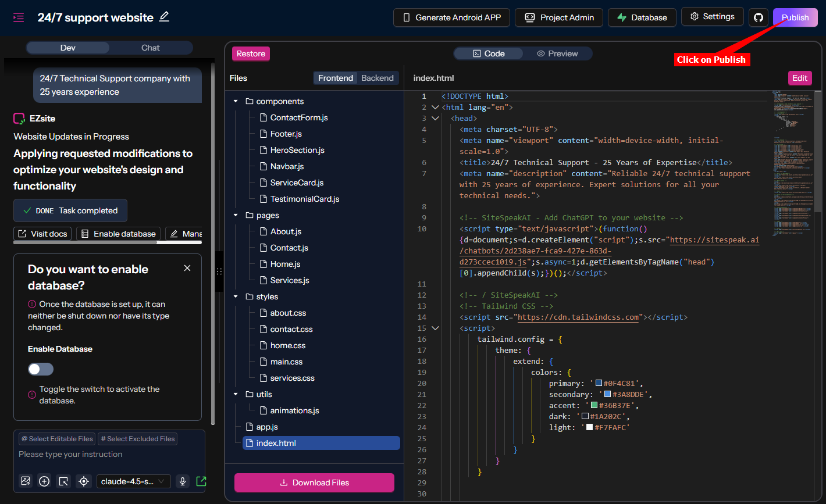The width and height of the screenshot is (826, 504).
Task: Collapse the components folder
Action: 236,101
